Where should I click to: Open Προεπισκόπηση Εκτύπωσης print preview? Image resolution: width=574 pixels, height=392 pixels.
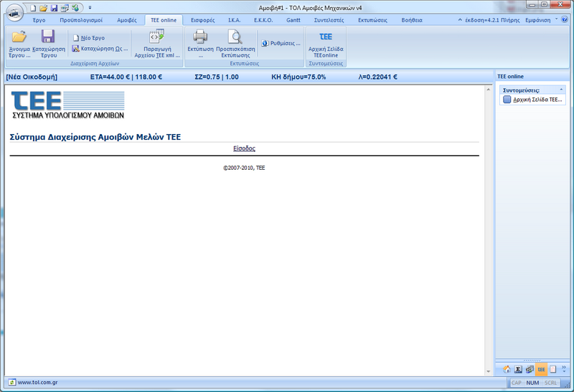click(235, 37)
